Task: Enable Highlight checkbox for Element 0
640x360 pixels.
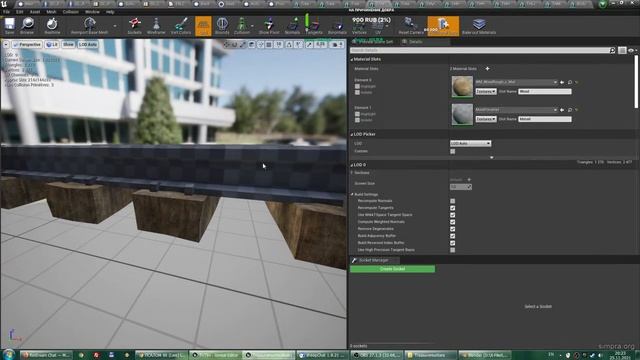Action: 357,87
